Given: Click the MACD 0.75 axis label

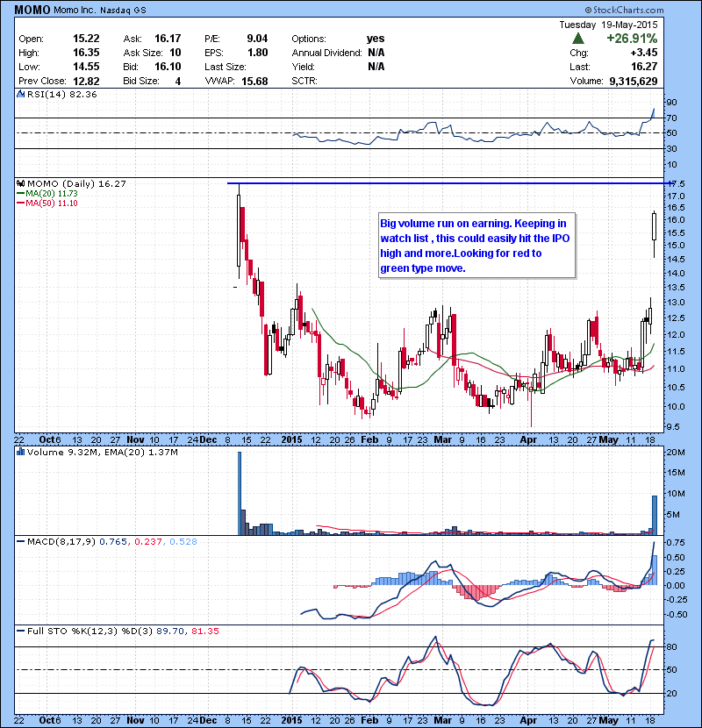Looking at the screenshot, I should pyautogui.click(x=677, y=542).
